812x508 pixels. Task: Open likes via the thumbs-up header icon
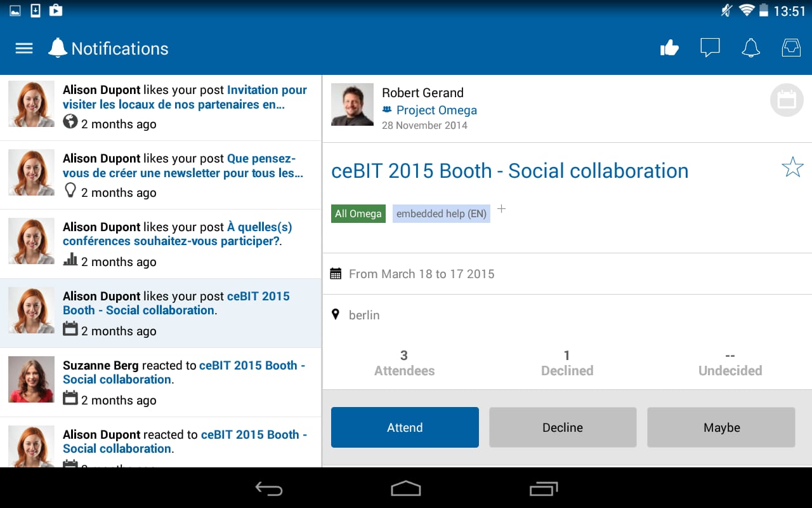[669, 48]
